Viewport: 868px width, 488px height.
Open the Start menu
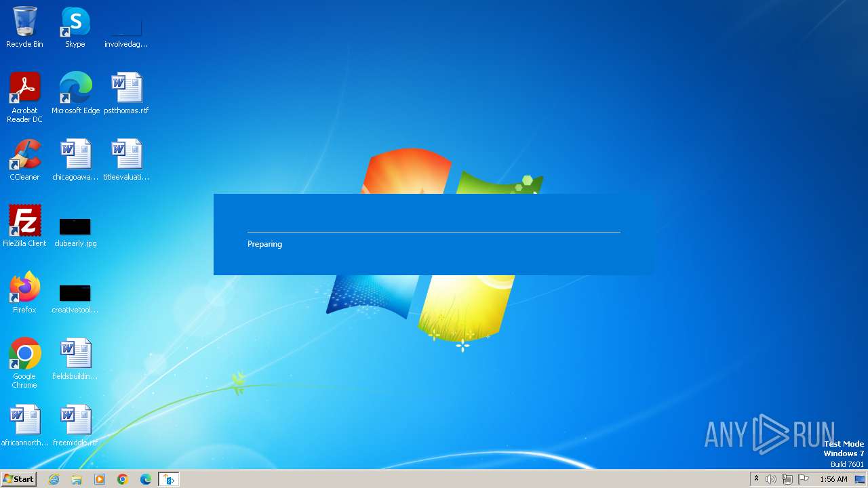click(x=18, y=479)
